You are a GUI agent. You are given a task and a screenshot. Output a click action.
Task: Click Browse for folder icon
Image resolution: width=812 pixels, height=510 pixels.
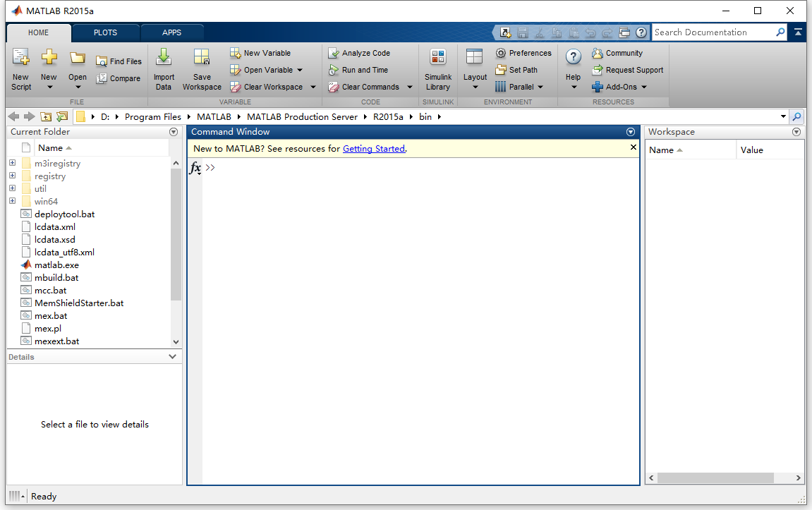62,116
